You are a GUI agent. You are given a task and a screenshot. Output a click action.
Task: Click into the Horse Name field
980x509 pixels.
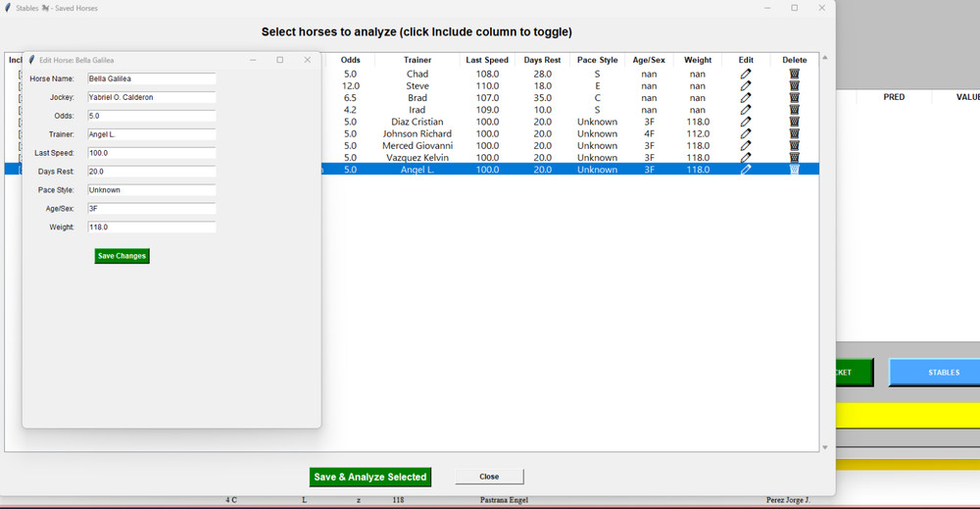pyautogui.click(x=151, y=78)
